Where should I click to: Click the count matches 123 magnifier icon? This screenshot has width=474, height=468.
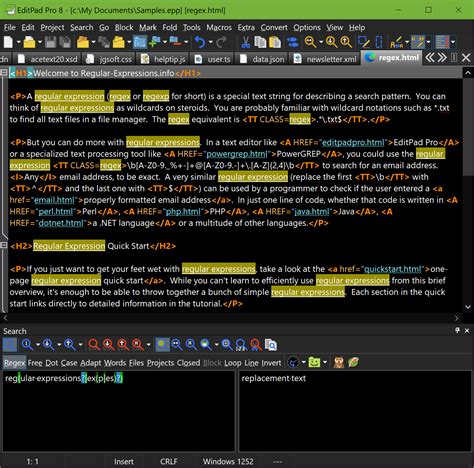pyautogui.click(x=241, y=344)
